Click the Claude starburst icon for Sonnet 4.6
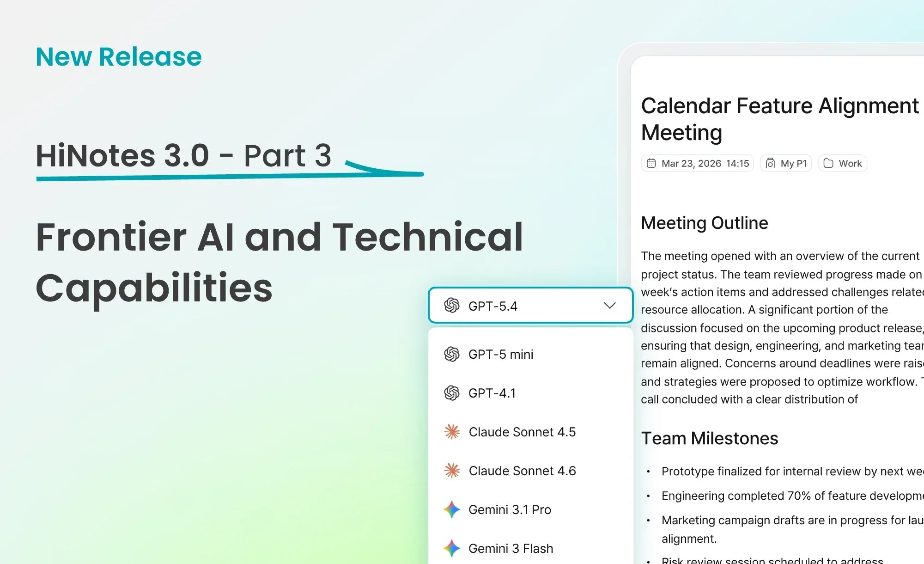Screen dimensions: 924x564 (x=452, y=471)
